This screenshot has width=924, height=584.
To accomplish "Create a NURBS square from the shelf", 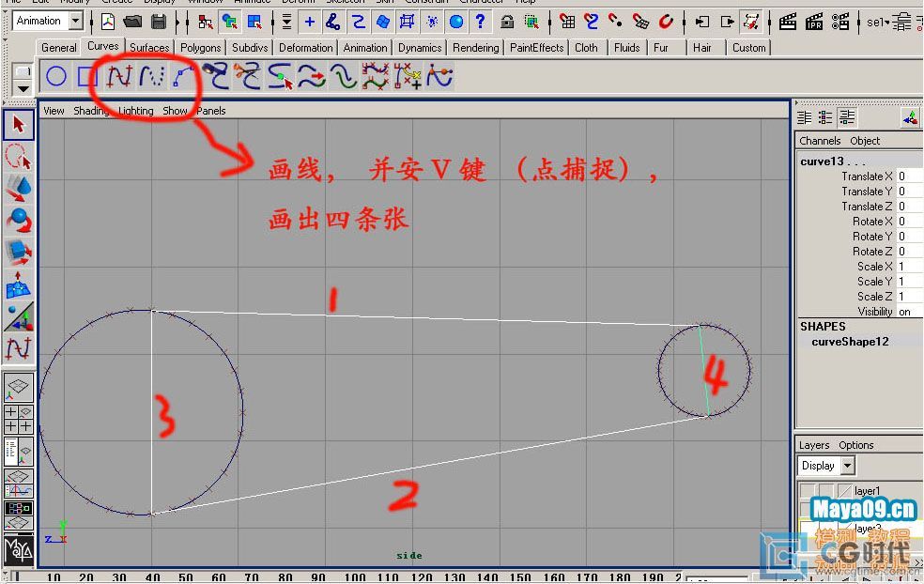I will pos(87,77).
